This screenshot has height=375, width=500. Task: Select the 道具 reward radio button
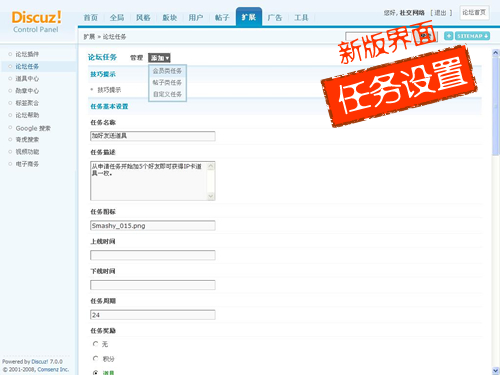pos(96,373)
